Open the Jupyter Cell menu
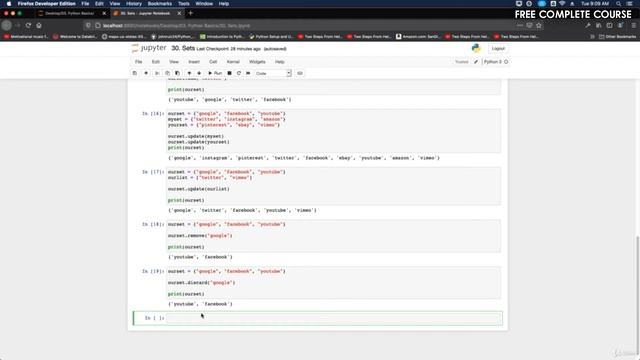The width and height of the screenshot is (640, 360). 213,62
